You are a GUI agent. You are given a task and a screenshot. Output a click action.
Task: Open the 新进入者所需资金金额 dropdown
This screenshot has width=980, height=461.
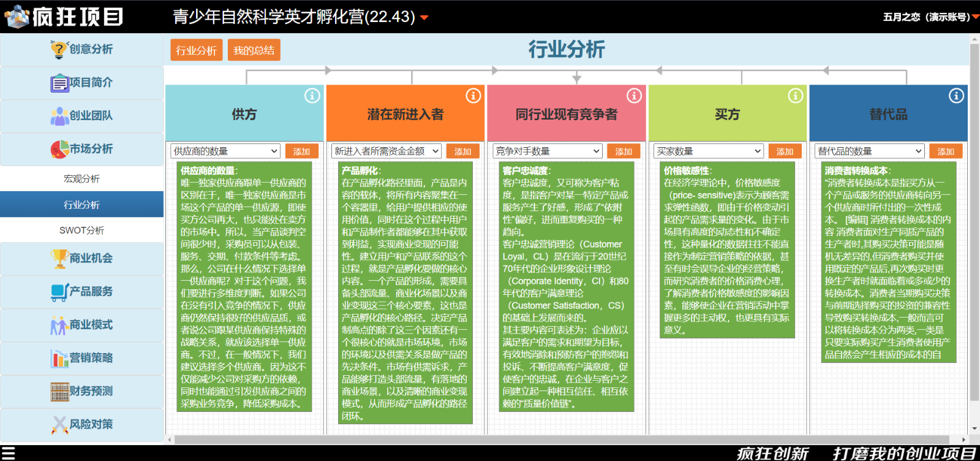point(386,151)
